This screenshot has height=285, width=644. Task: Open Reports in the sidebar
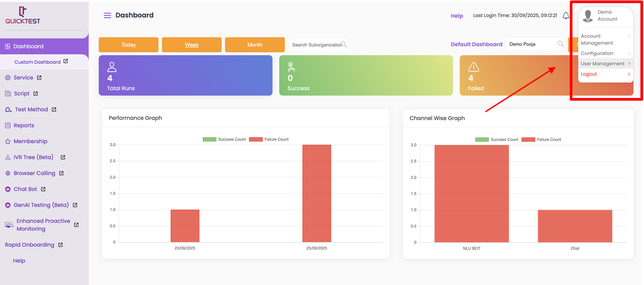[x=24, y=126]
